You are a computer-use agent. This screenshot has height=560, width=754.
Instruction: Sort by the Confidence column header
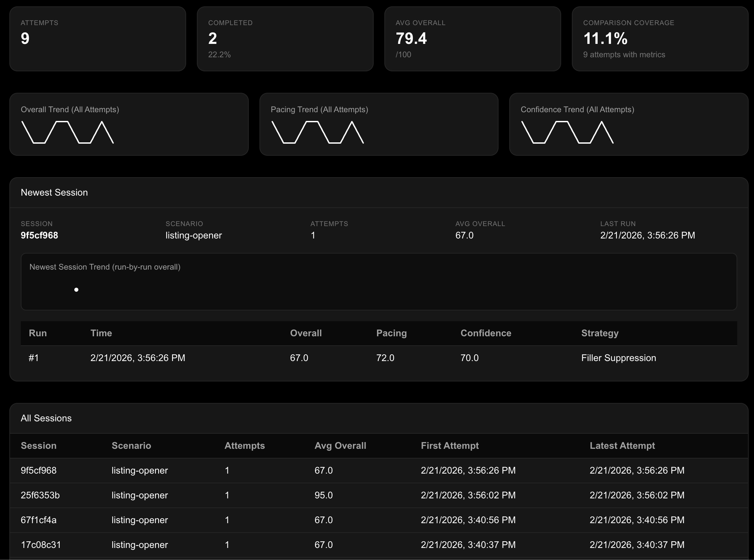pos(485,333)
